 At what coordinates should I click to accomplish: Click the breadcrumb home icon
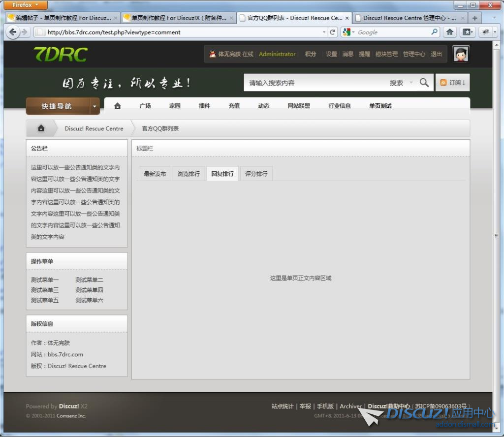point(41,128)
